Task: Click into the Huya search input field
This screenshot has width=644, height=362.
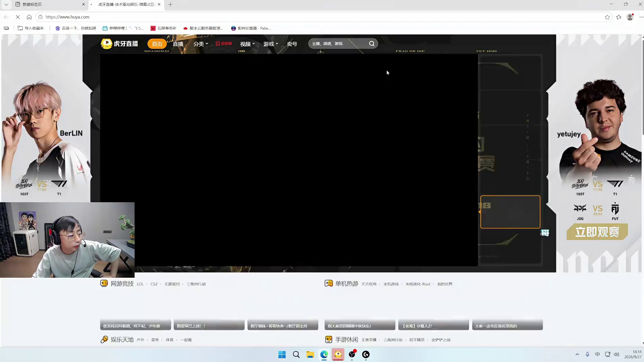Action: [x=337, y=43]
